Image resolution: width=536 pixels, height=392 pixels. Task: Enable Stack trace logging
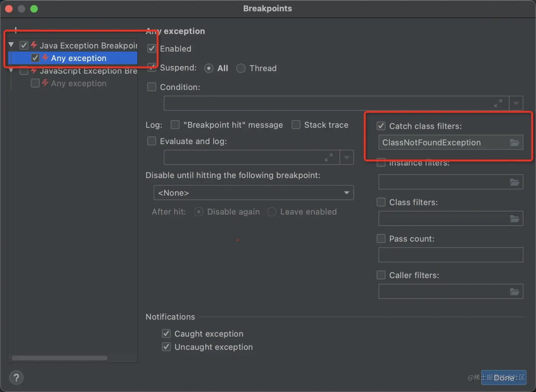pyautogui.click(x=296, y=125)
